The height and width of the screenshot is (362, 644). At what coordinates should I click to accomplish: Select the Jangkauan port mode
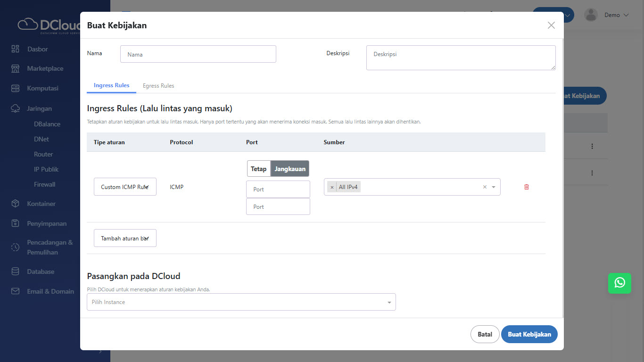point(290,169)
